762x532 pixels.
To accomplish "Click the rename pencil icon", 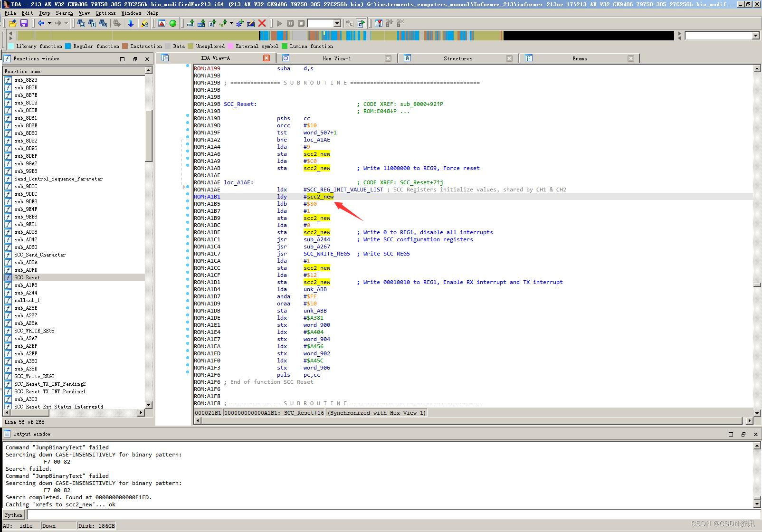I will pos(251,23).
